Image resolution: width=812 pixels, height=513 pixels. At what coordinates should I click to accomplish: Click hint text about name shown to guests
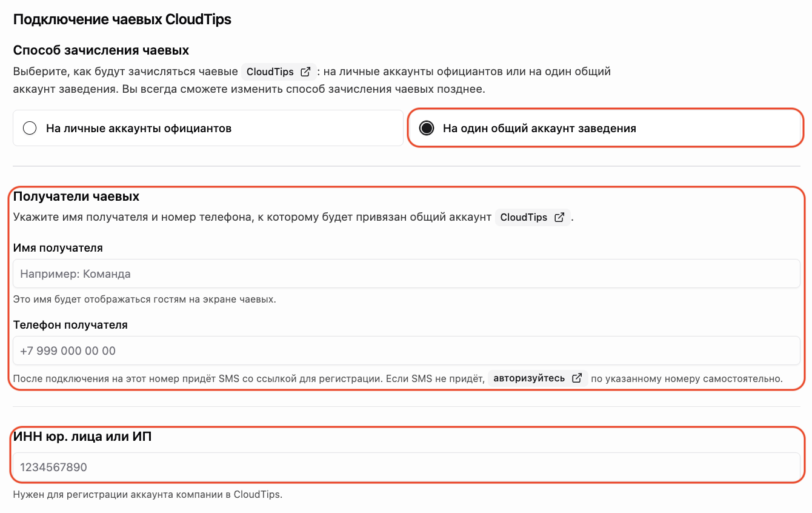click(145, 300)
